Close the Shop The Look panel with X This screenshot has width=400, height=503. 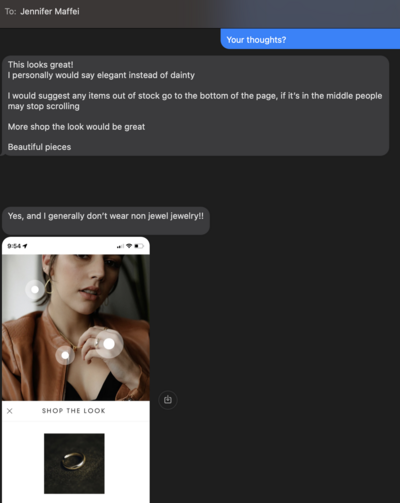pos(10,411)
